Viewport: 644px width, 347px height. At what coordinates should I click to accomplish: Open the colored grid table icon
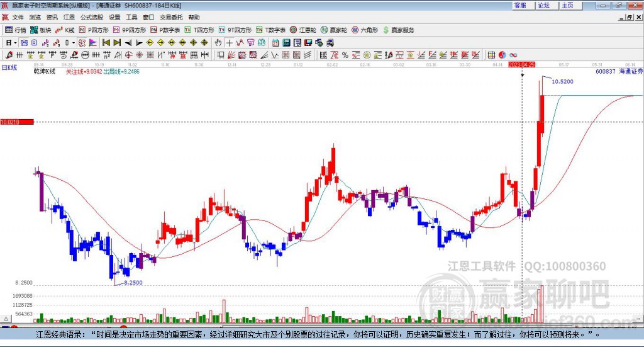491,55
